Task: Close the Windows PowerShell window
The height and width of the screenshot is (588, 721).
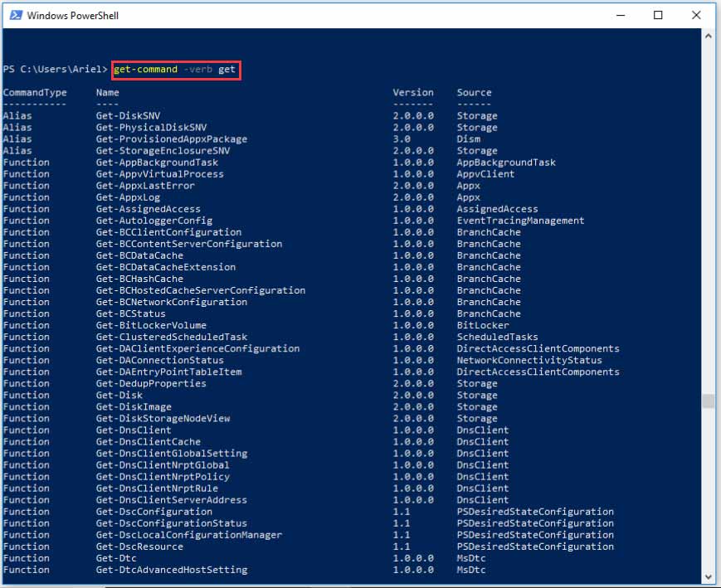Action: [x=696, y=15]
